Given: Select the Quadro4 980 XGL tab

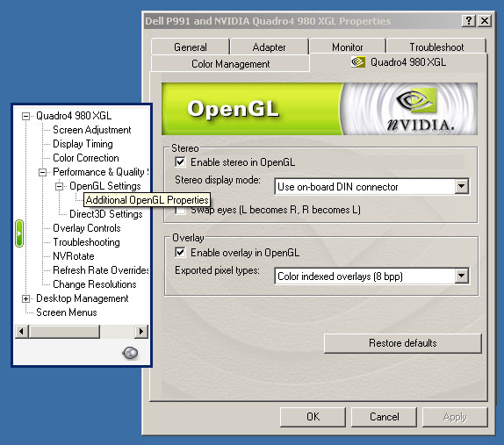Looking at the screenshot, I should tap(399, 62).
